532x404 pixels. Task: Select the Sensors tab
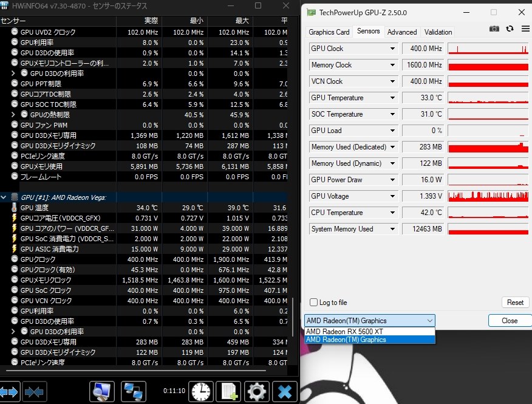(368, 31)
